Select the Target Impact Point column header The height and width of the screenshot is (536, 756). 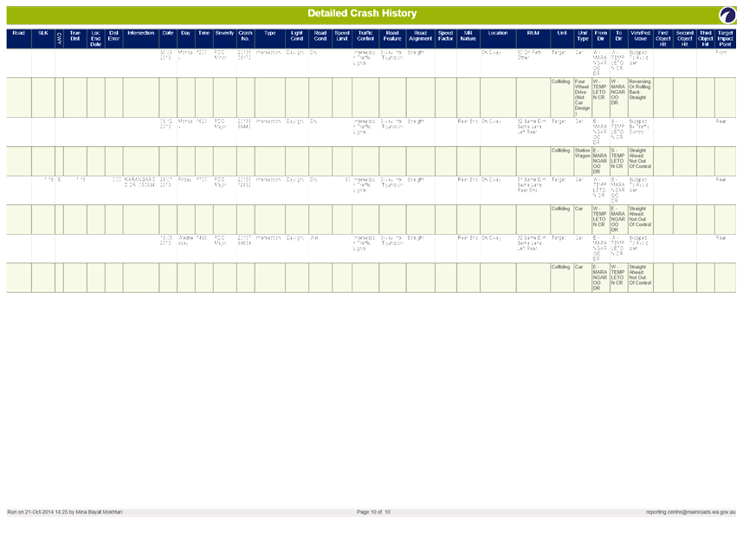click(726, 39)
